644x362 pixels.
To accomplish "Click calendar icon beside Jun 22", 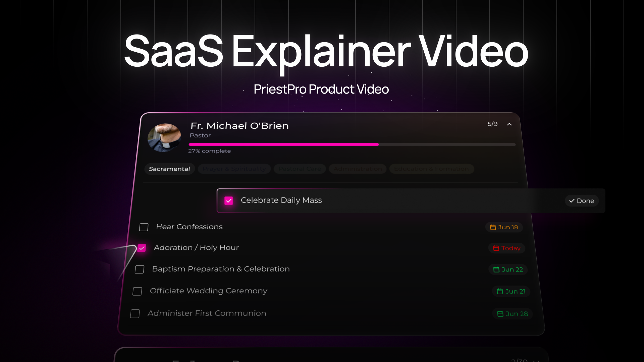I will (496, 269).
